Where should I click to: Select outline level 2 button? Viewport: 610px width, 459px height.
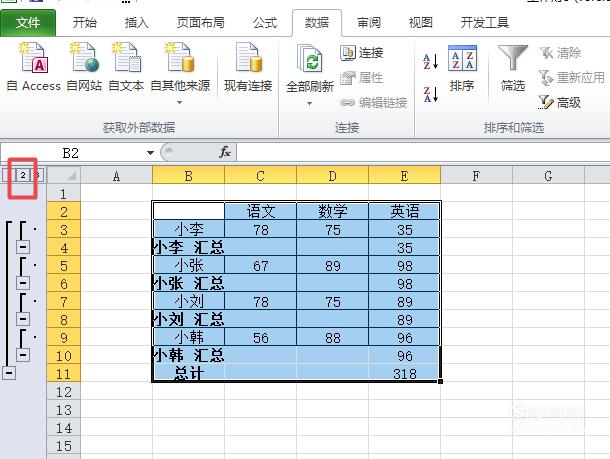tap(23, 175)
